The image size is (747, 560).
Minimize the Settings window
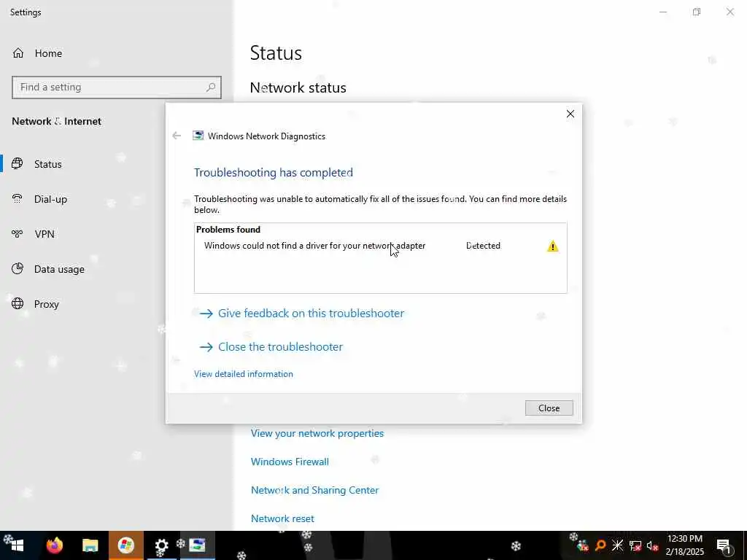663,12
